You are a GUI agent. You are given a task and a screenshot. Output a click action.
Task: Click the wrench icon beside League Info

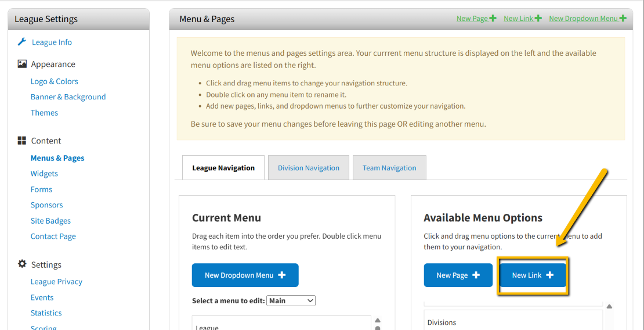click(x=22, y=42)
